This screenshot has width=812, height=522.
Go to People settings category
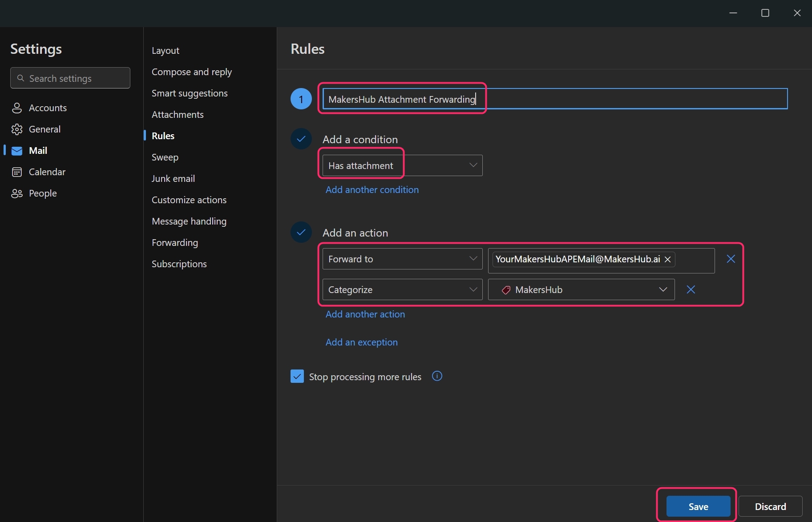[x=43, y=193]
